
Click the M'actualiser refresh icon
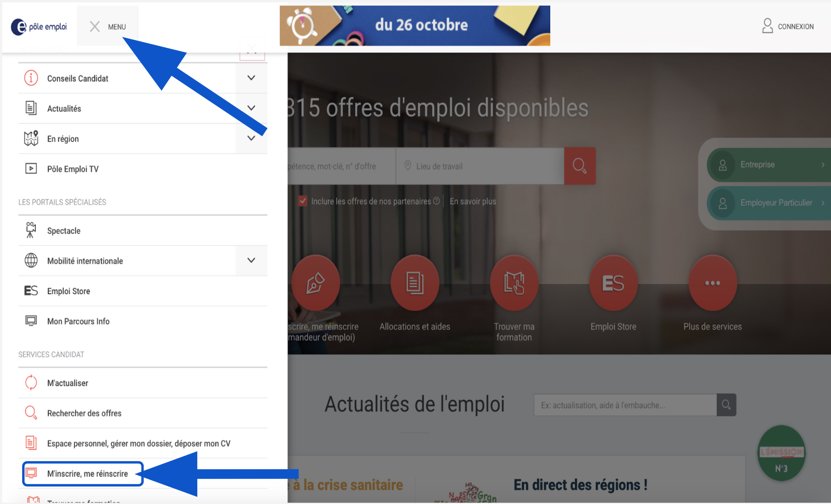(30, 383)
